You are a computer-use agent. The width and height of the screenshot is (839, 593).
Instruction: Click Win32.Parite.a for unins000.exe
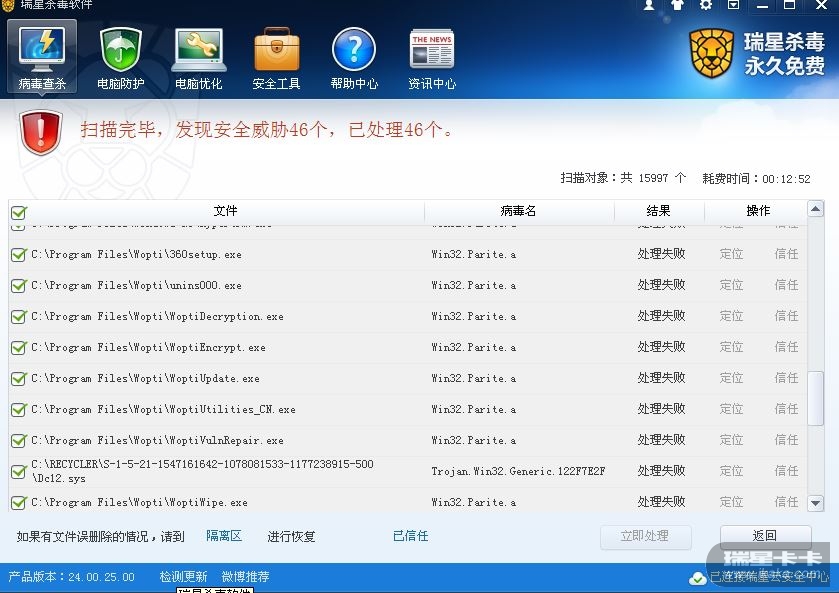point(474,286)
